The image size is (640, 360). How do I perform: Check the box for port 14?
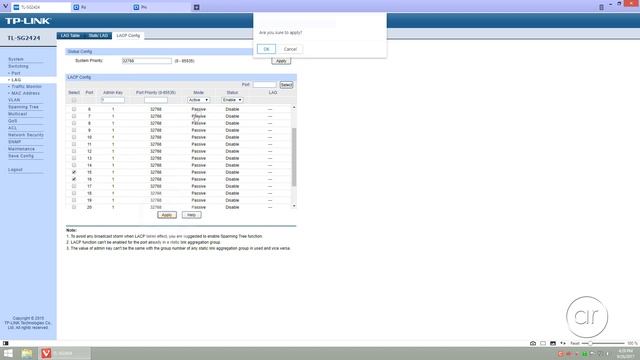74,165
